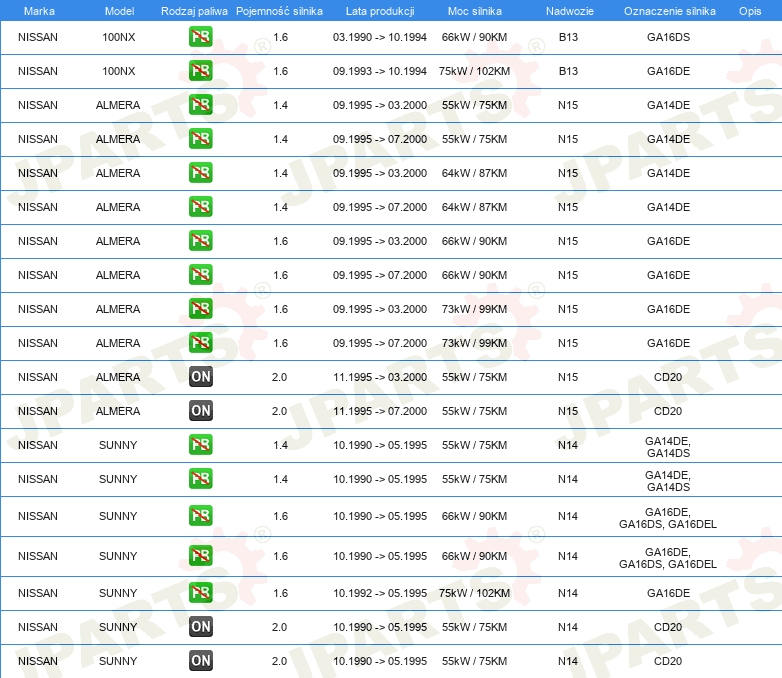Click petrol icon, Almera 66kW/90KM until 03.2000

pyautogui.click(x=200, y=240)
